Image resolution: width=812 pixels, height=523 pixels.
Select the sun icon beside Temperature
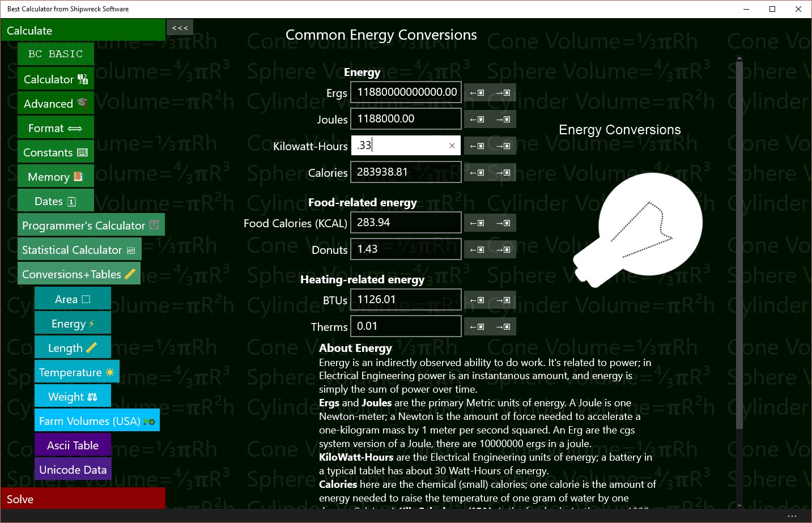(x=109, y=372)
